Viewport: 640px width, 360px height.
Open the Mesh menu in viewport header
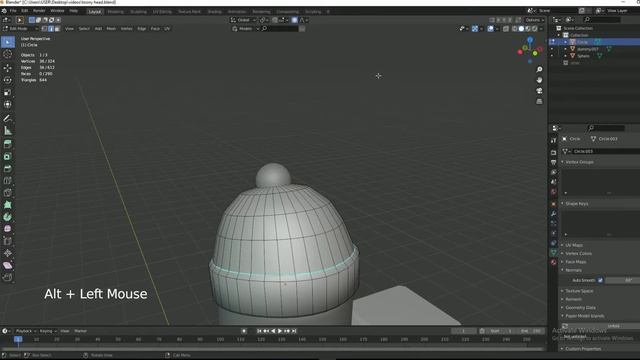click(x=111, y=29)
